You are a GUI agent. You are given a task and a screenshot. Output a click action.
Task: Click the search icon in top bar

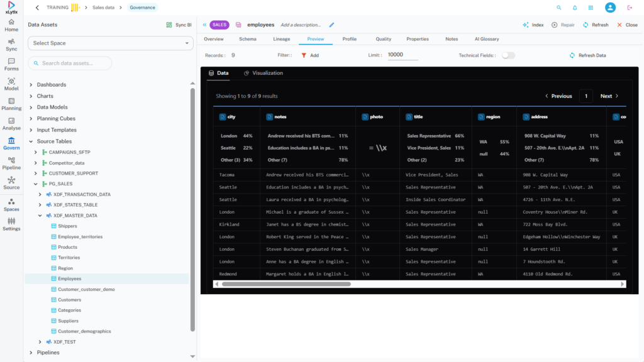click(558, 8)
